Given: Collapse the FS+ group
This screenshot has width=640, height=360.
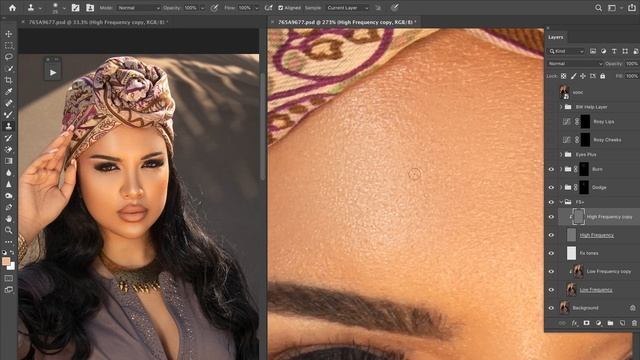Looking at the screenshot, I should 561,202.
